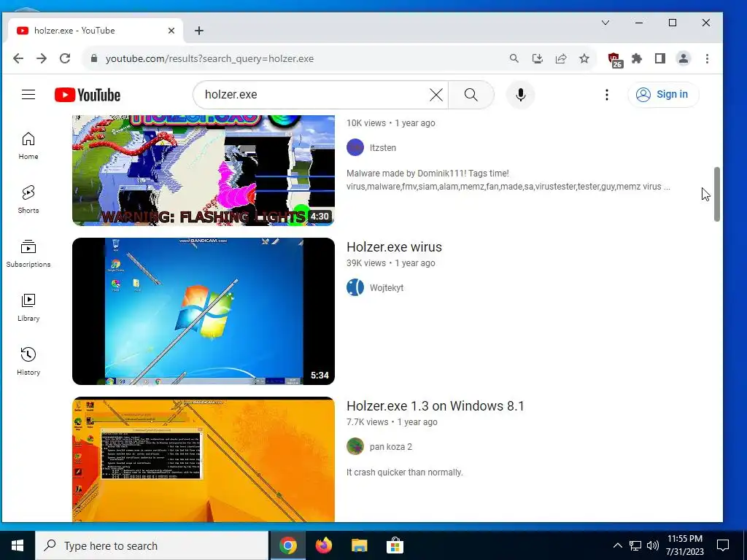
Task: Open Chrome from the taskbar
Action: tap(288, 545)
